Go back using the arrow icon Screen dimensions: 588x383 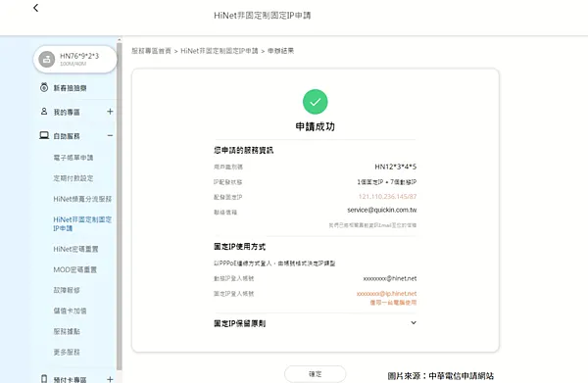tap(35, 8)
